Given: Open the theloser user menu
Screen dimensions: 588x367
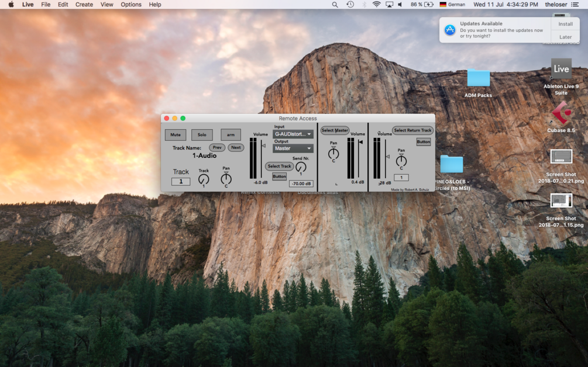Looking at the screenshot, I should click(556, 5).
